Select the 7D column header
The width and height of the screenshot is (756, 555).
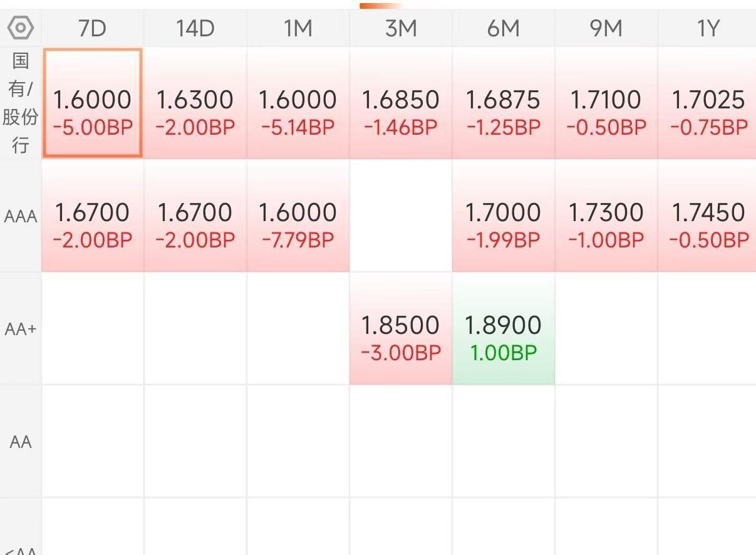pos(93,28)
